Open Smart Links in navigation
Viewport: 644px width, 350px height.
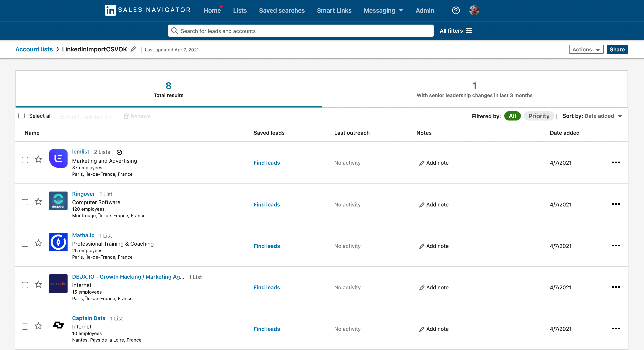pyautogui.click(x=334, y=11)
